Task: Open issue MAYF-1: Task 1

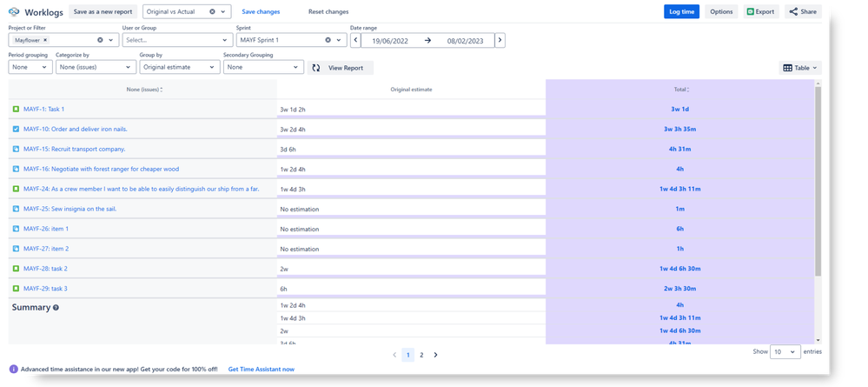Action: tap(43, 110)
